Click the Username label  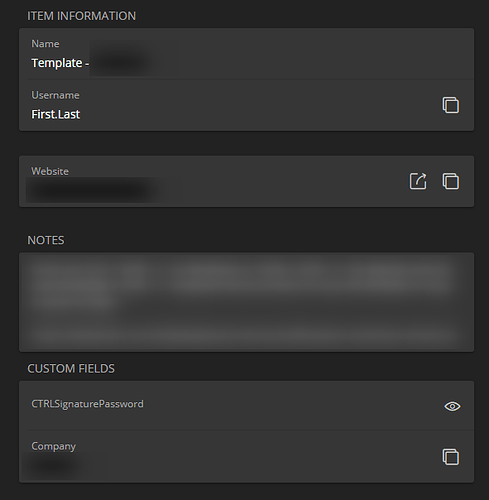pos(55,95)
